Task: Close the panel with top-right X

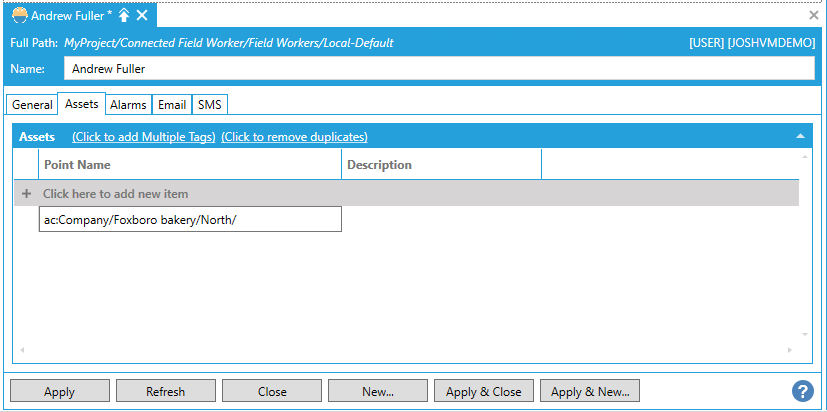Action: click(x=813, y=15)
